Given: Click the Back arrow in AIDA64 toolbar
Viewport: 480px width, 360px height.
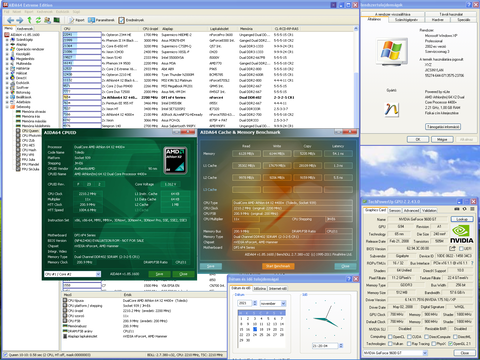Looking at the screenshot, I should [10, 20].
